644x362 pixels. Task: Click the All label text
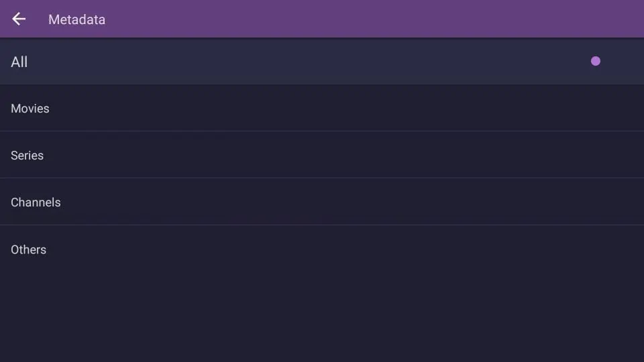point(19,62)
